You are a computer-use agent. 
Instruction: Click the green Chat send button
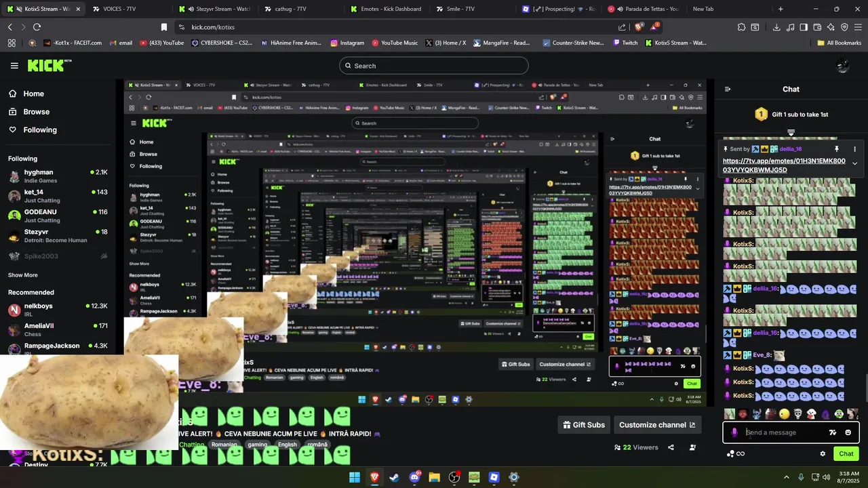(846, 454)
